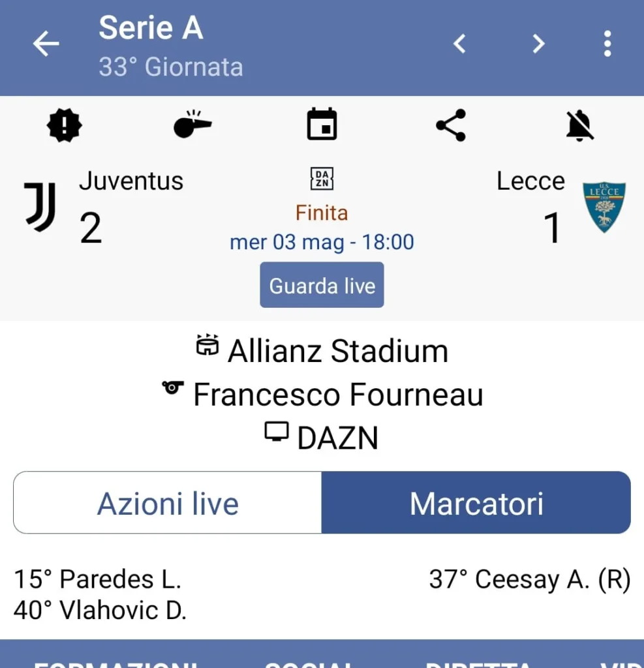Tap Allianz Stadium venue name

(x=337, y=352)
